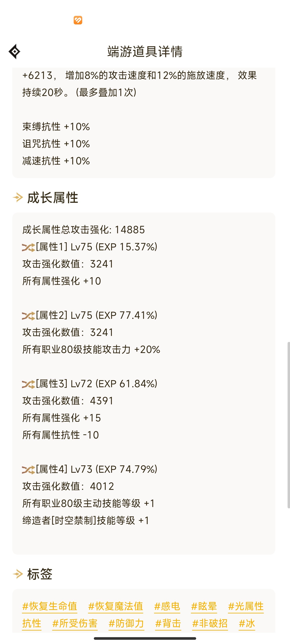Open the #恢复生命值 tag

[50, 607]
